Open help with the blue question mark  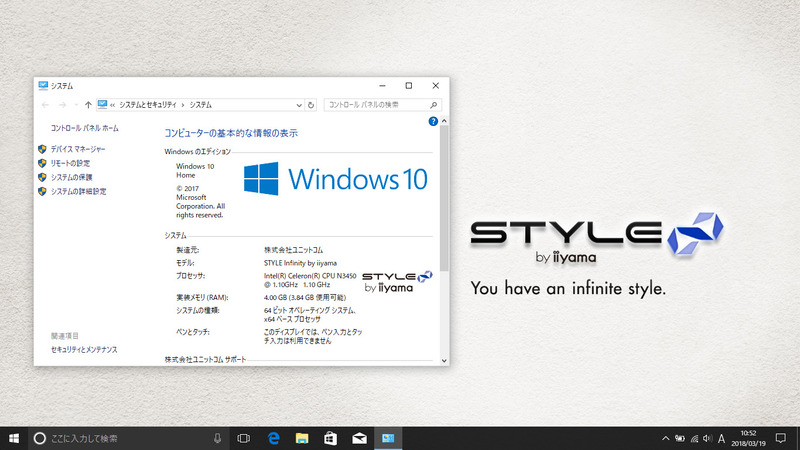[433, 121]
